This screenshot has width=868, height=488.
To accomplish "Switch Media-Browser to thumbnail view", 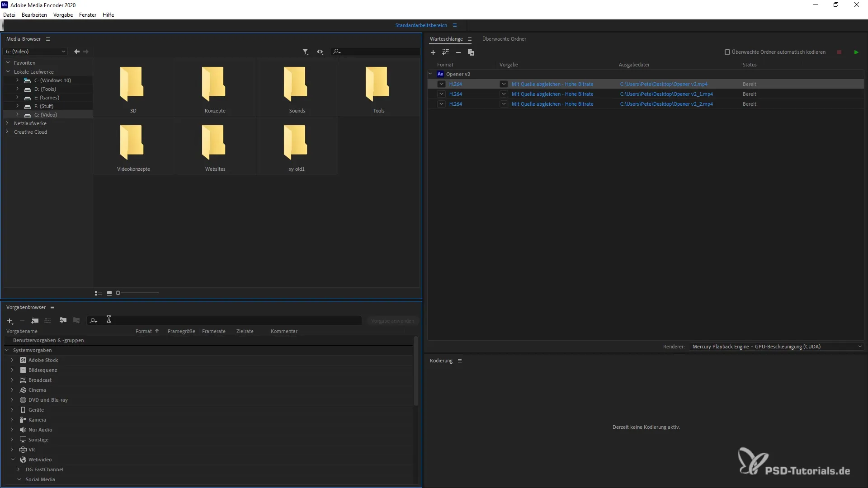I will coord(109,293).
